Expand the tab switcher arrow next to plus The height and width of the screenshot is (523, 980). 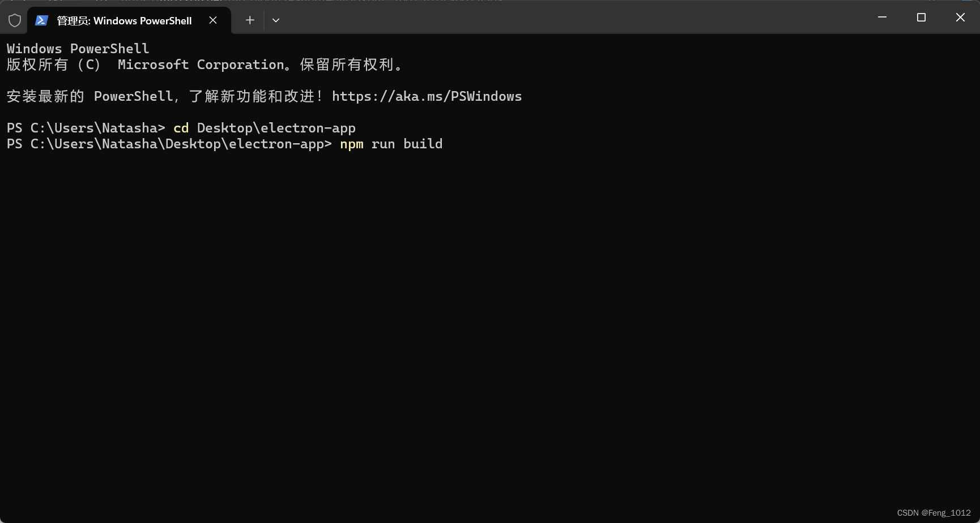click(x=276, y=20)
